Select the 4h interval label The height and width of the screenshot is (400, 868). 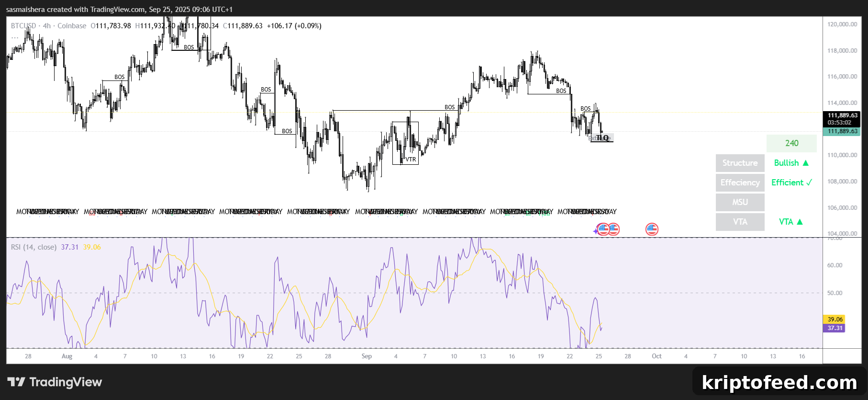tap(47, 26)
